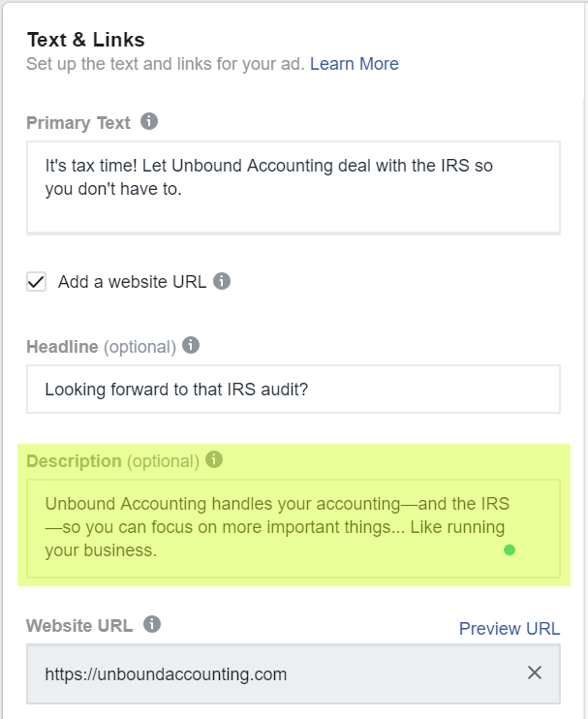Place cursor in the Description text area
The width and height of the screenshot is (588, 719).
click(x=294, y=528)
